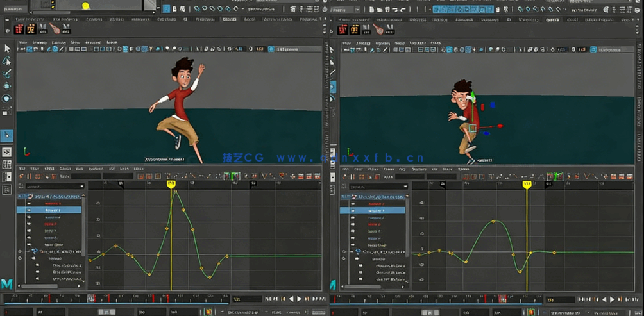644x316 pixels.
Task: Toggle the green highlighted graph editor button, right window
Action: pyautogui.click(x=559, y=176)
